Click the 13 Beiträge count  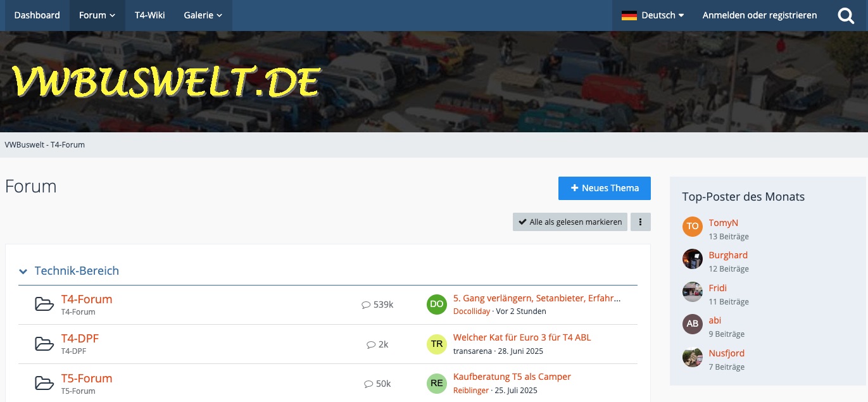pos(729,237)
